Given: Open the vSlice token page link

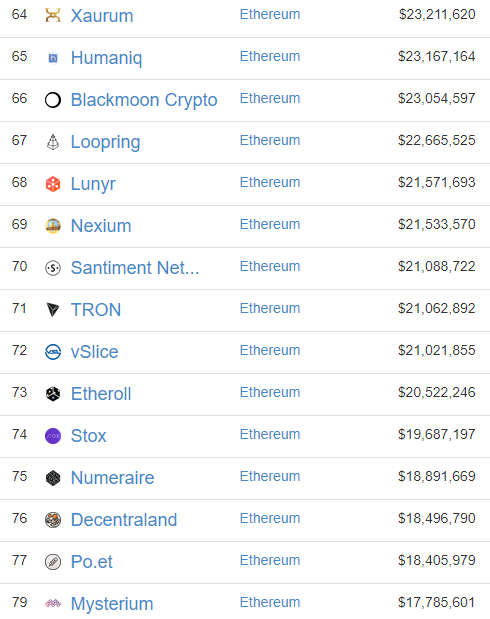Looking at the screenshot, I should click(x=94, y=352).
